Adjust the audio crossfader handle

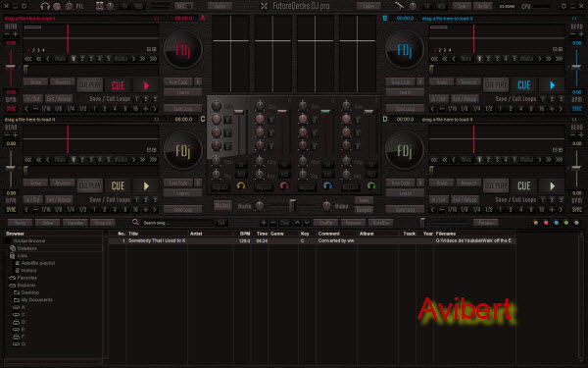[292, 206]
